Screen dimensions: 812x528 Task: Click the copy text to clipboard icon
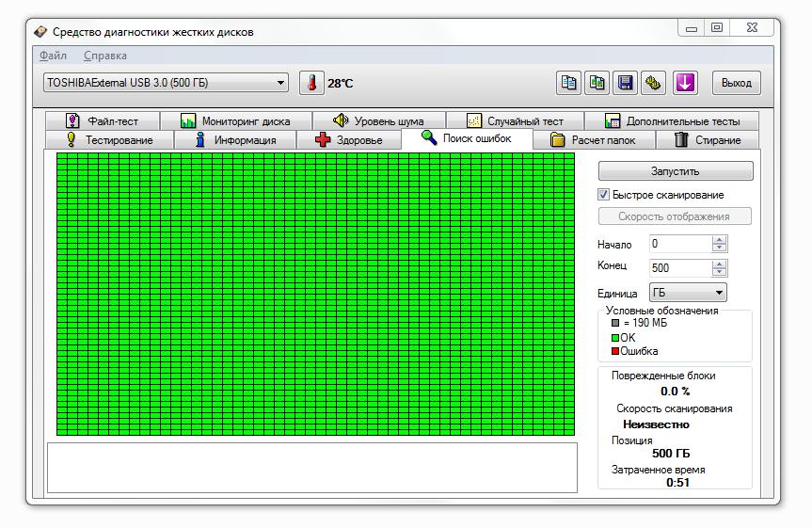tap(568, 83)
